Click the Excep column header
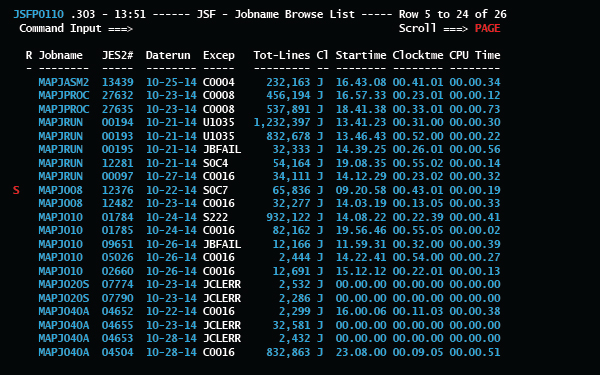Viewport: 600px width, 375px height. 219,55
